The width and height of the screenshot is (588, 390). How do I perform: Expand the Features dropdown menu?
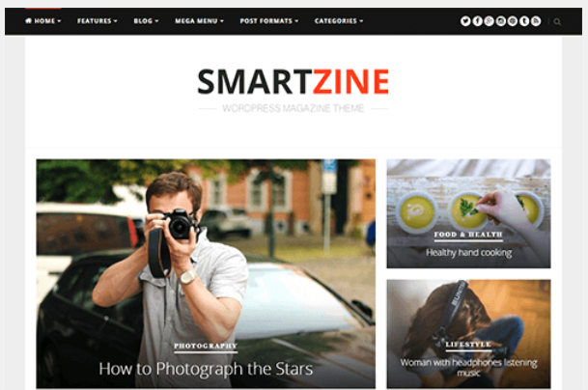pyautogui.click(x=98, y=21)
